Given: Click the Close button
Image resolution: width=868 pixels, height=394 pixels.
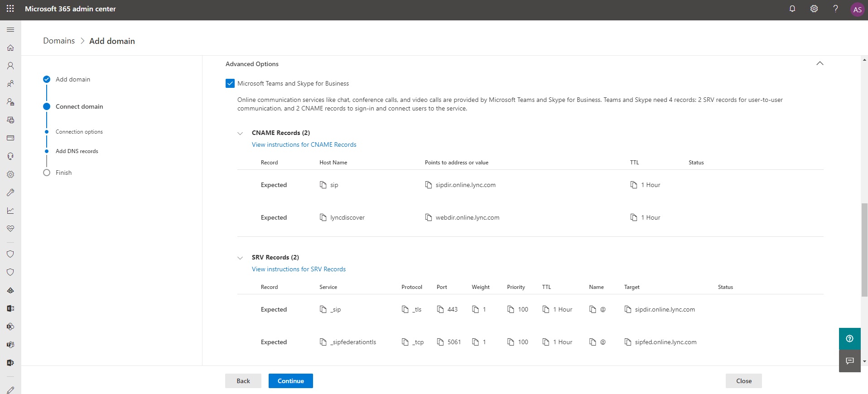Looking at the screenshot, I should 744,381.
